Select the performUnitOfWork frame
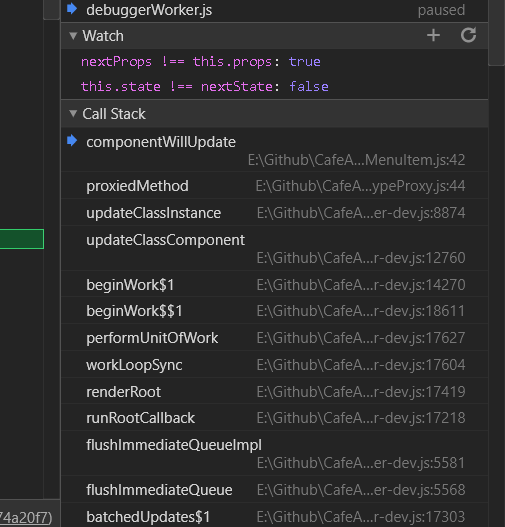The width and height of the screenshot is (505, 527). (275, 338)
